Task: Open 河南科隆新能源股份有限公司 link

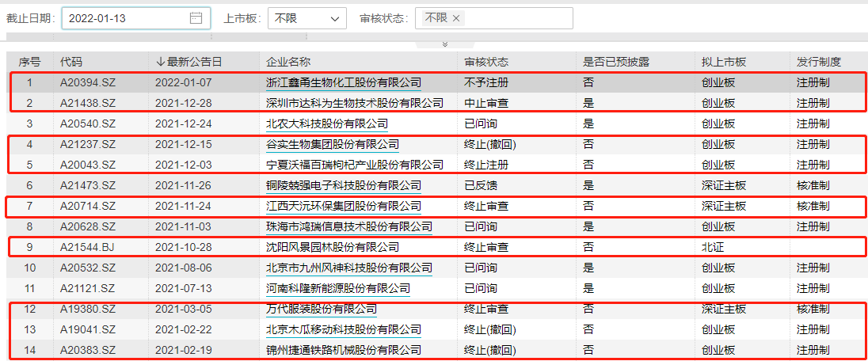Action: 338,288
